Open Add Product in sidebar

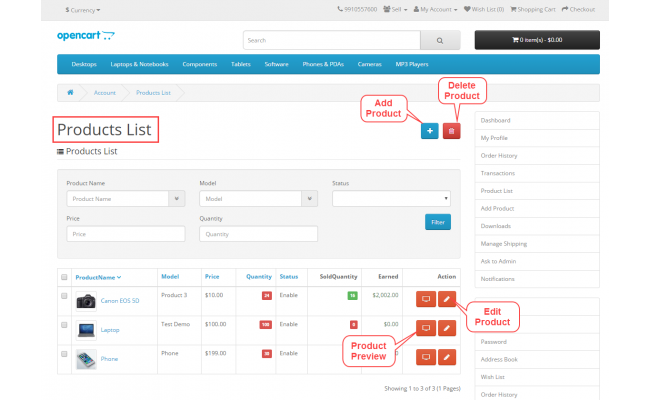click(537, 208)
